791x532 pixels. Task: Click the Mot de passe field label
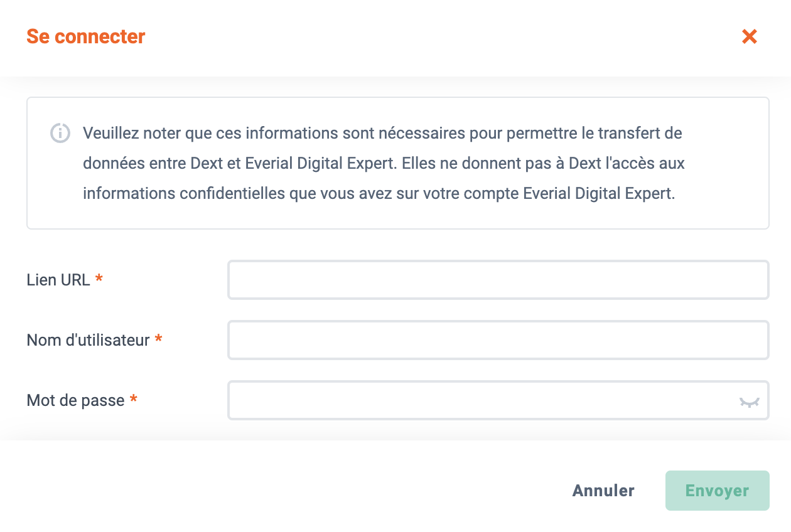pos(76,400)
